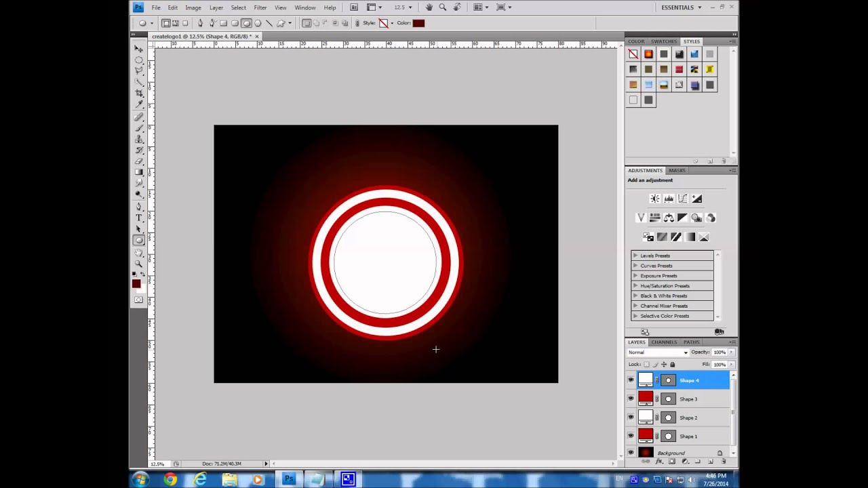This screenshot has width=868, height=488.
Task: Open Google Chrome from taskbar
Action: click(170, 480)
